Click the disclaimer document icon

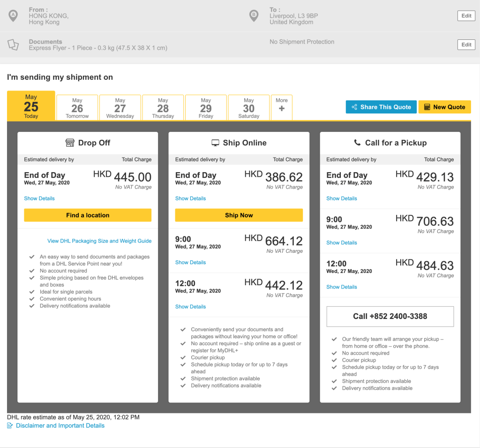pos(10,425)
